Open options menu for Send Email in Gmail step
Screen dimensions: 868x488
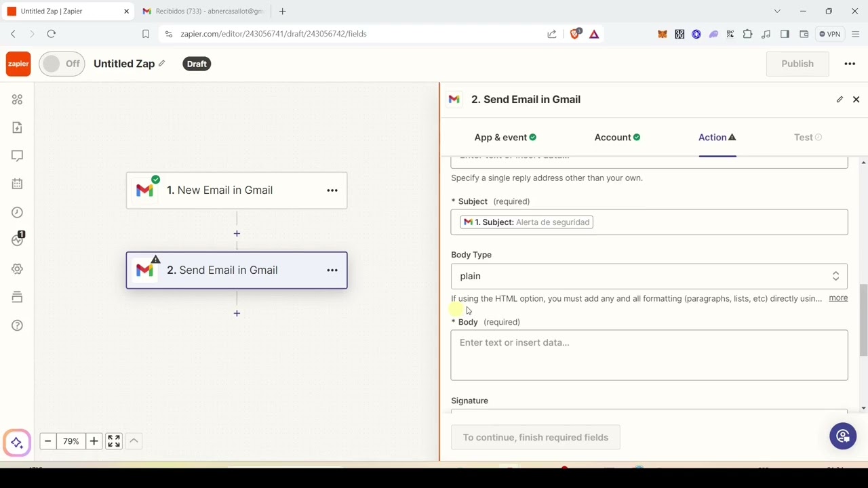point(332,270)
